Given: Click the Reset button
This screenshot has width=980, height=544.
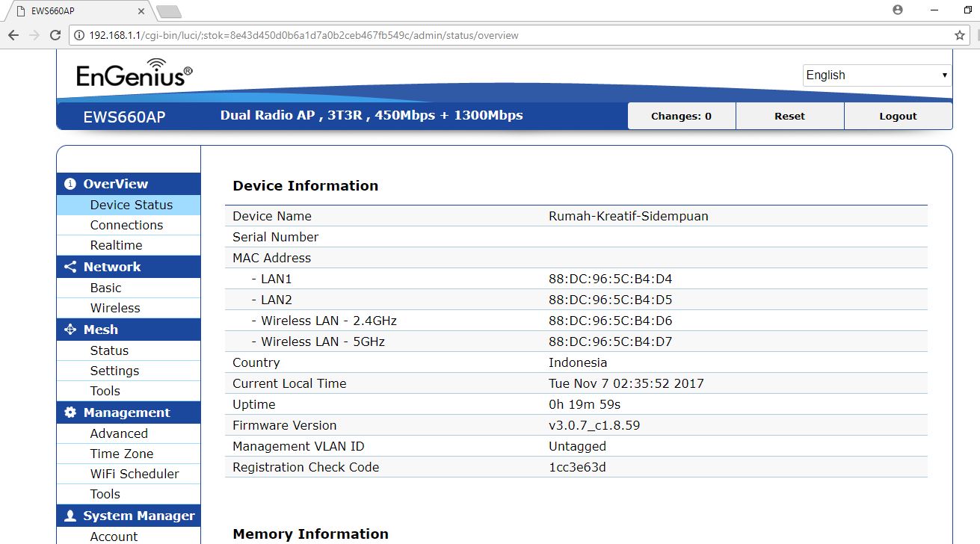Looking at the screenshot, I should pos(789,116).
